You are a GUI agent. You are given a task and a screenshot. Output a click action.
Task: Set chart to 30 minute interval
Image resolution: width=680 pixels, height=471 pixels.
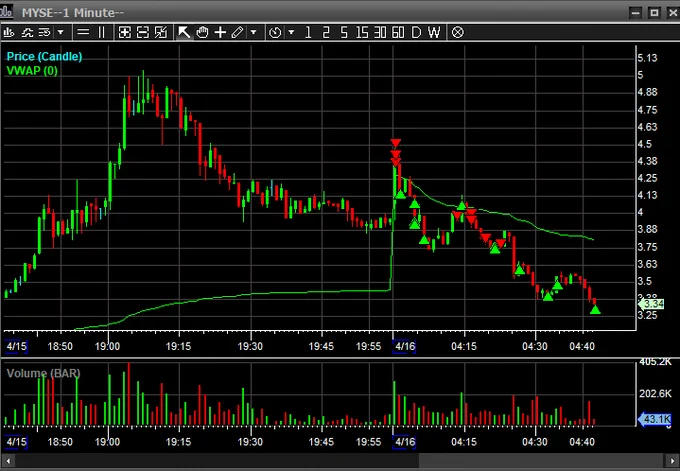380,33
